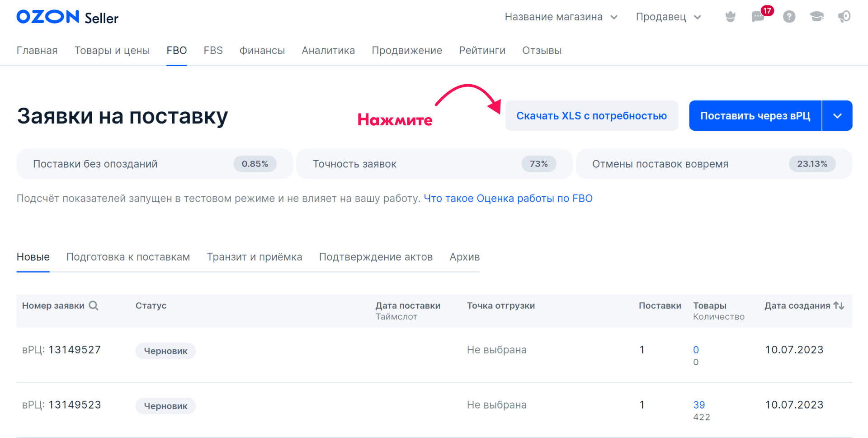Click the OZON Seller logo
Image resolution: width=868 pixels, height=438 pixels.
[x=67, y=17]
